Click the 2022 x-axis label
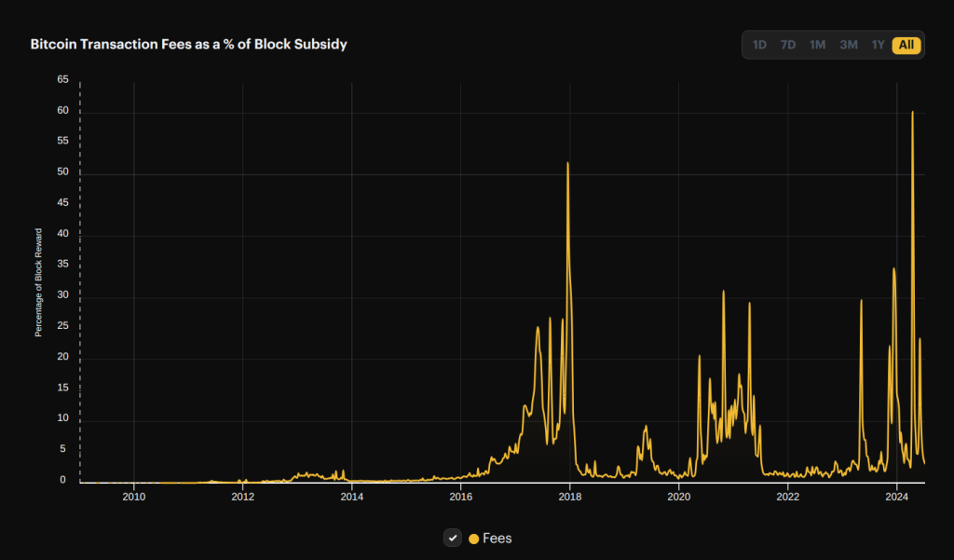954x560 pixels. coord(787,497)
